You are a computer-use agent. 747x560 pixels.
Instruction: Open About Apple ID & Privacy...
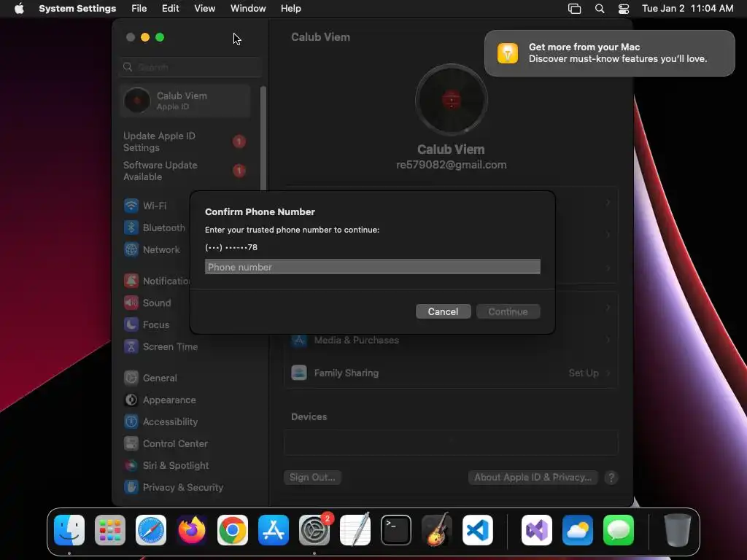click(533, 477)
